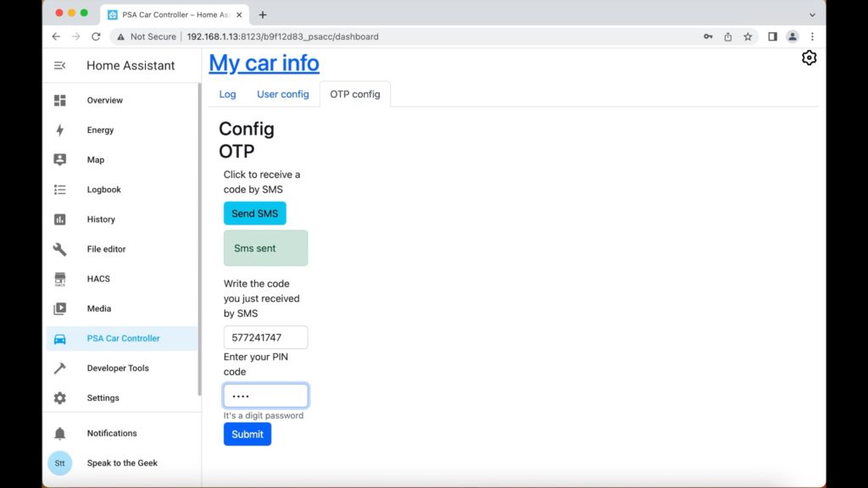Open a new browser tab with plus
868x488 pixels.
coord(263,15)
